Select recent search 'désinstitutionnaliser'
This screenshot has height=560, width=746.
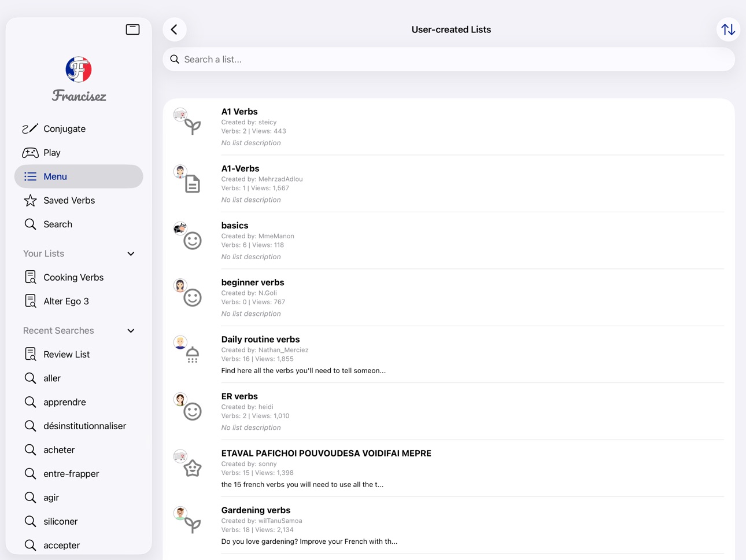click(x=79, y=426)
